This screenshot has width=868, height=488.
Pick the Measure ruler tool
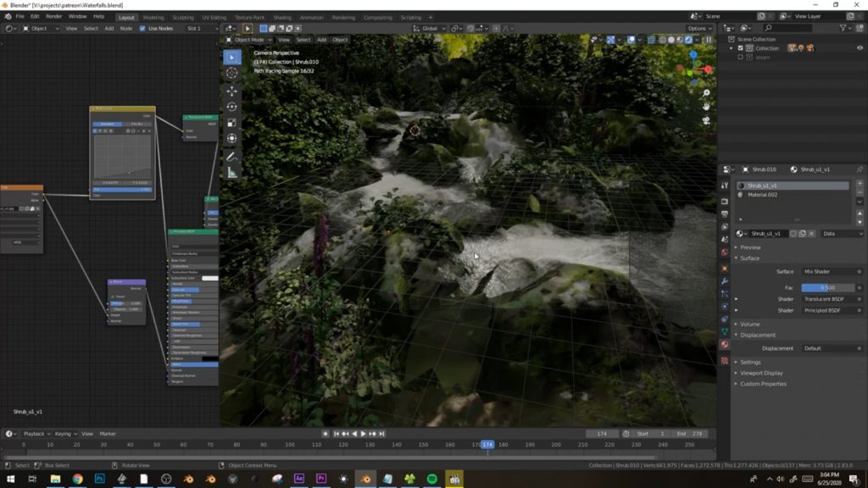(x=232, y=173)
